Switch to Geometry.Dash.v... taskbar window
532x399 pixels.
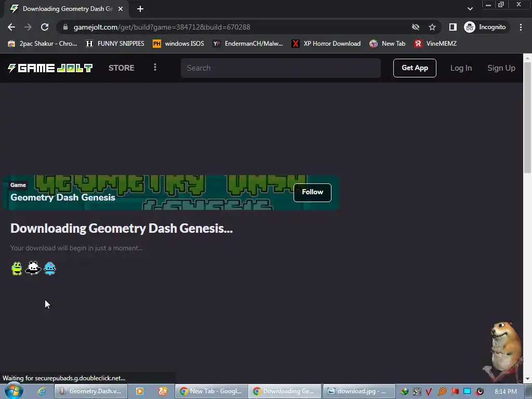tap(91, 391)
